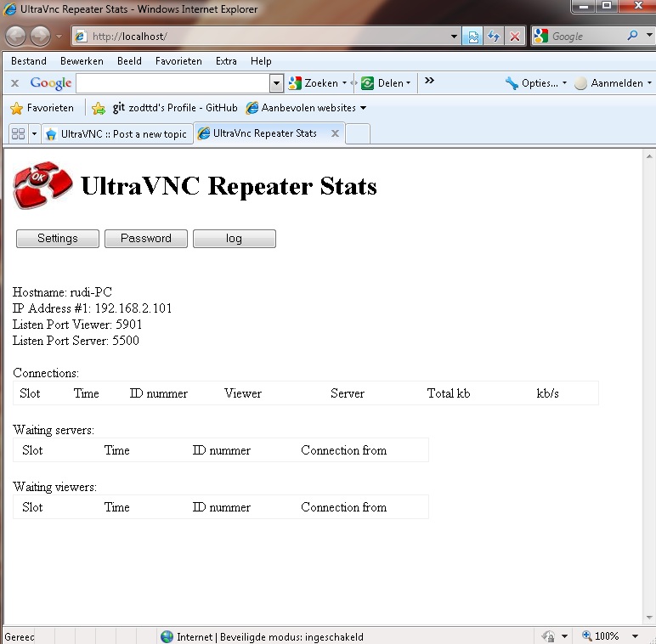Open Aanbevolen websites dropdown
Image resolution: width=656 pixels, height=644 pixels.
coord(306,108)
